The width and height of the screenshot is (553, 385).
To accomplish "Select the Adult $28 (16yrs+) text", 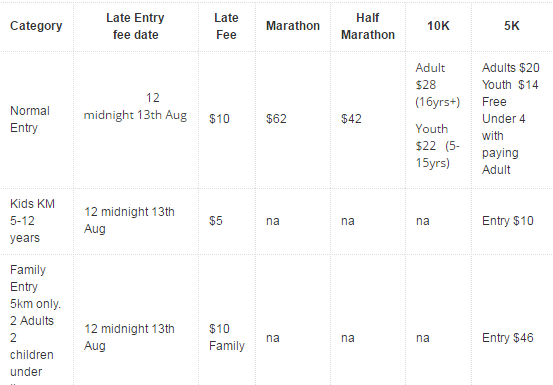I will tap(438, 85).
